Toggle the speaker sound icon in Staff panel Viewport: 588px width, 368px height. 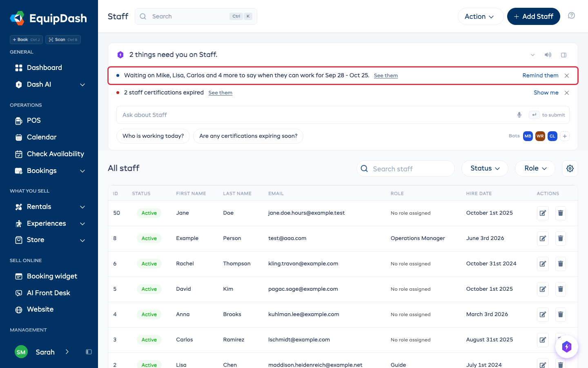click(x=548, y=55)
